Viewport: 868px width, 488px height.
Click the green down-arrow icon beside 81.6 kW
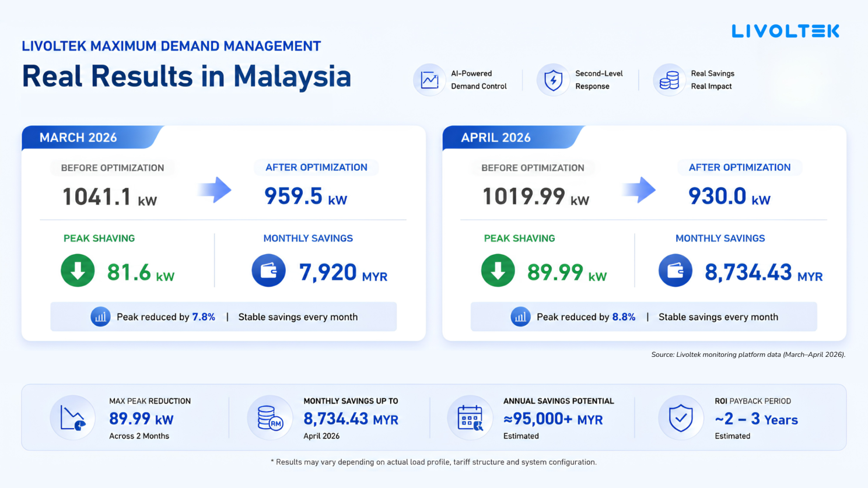[x=78, y=271]
